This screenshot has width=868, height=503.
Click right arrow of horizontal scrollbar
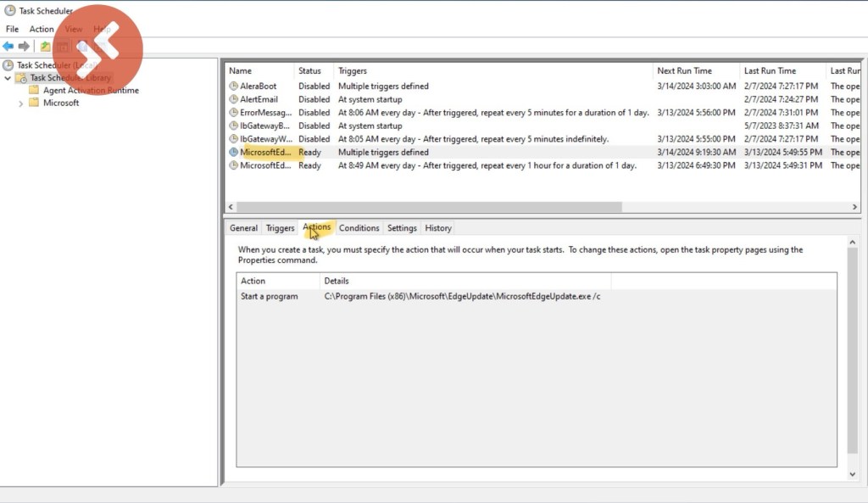(x=854, y=207)
